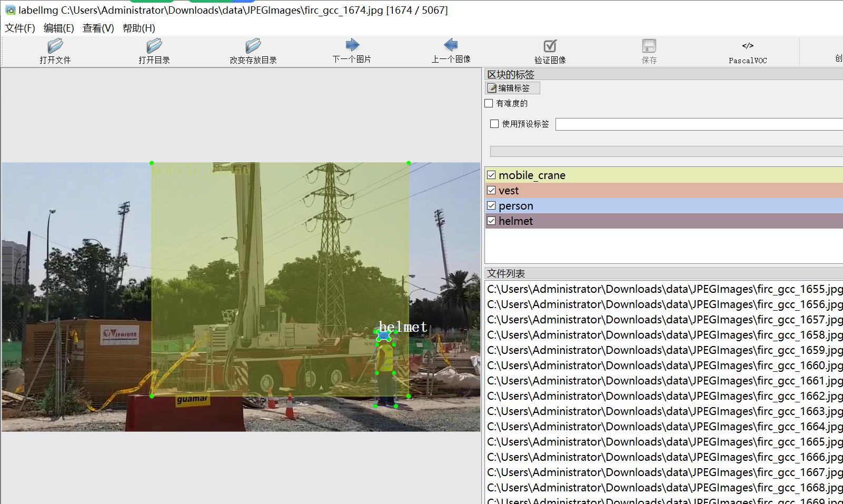This screenshot has width=843, height=504.
Task: Go to next image with blue right arrow
Action: [x=352, y=45]
